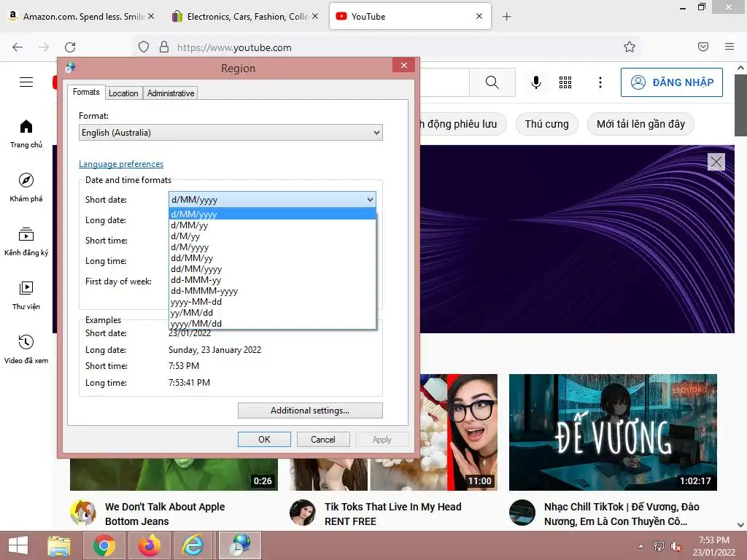The width and height of the screenshot is (747, 560).
Task: Choose dd/MM/yy from list
Action: coord(273,258)
